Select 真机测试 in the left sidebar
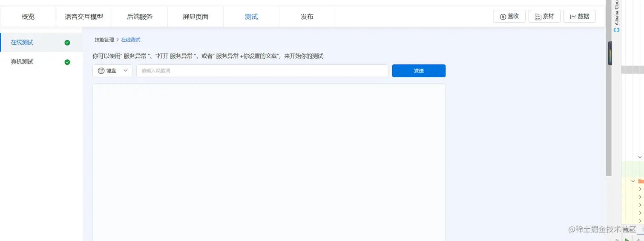Image resolution: width=644 pixels, height=241 pixels. pos(41,62)
